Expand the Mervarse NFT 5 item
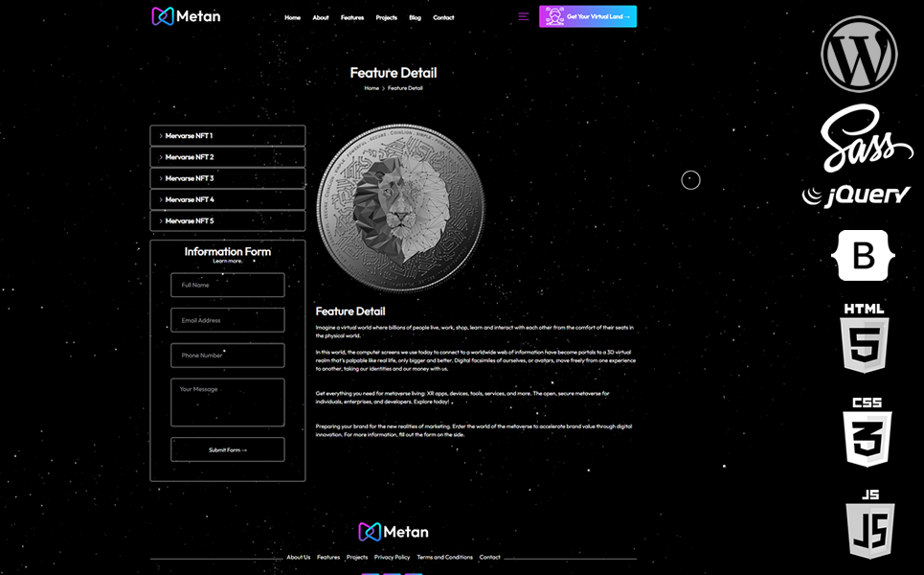 (x=228, y=221)
